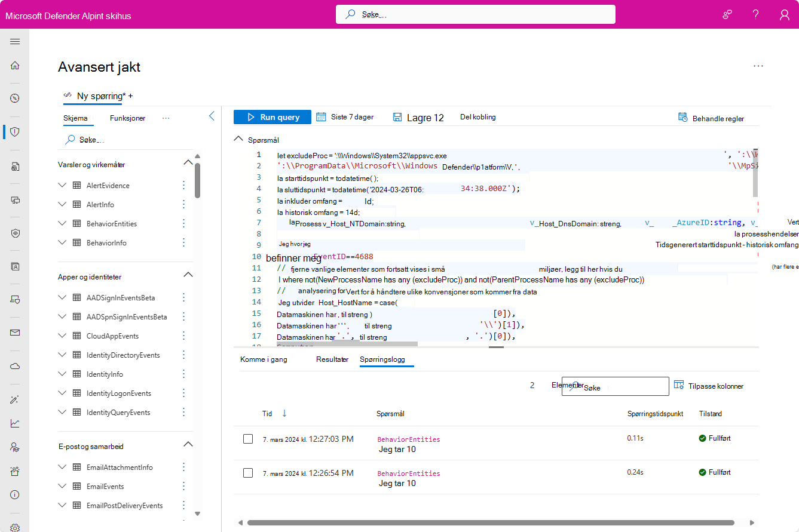The height and width of the screenshot is (532, 799).
Task: Open the Resultater tab
Action: coord(332,359)
